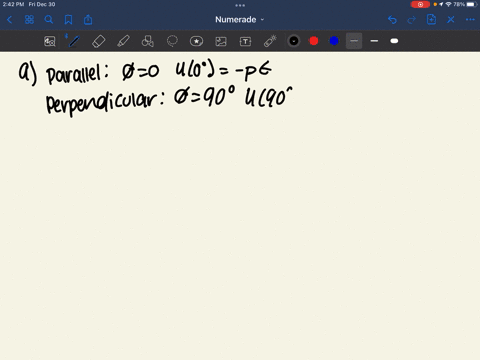Open the more options ellipsis menu
This screenshot has height=360, width=480.
[x=470, y=20]
